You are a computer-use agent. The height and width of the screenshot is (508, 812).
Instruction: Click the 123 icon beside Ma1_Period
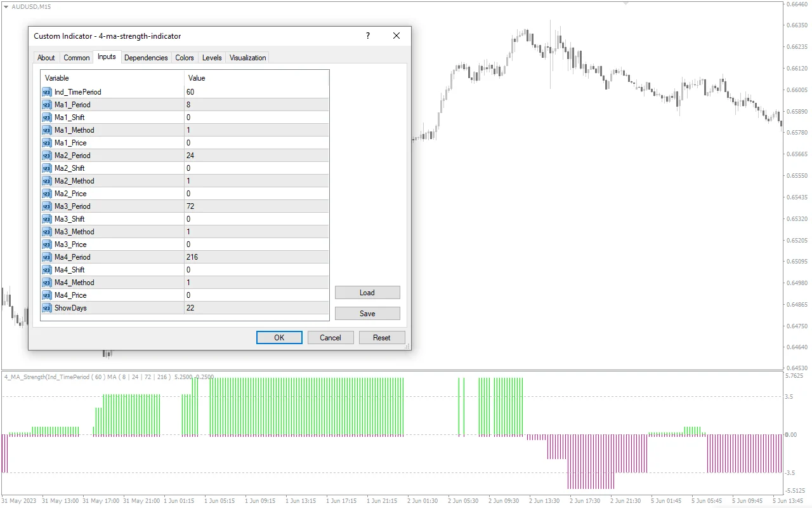[46, 105]
